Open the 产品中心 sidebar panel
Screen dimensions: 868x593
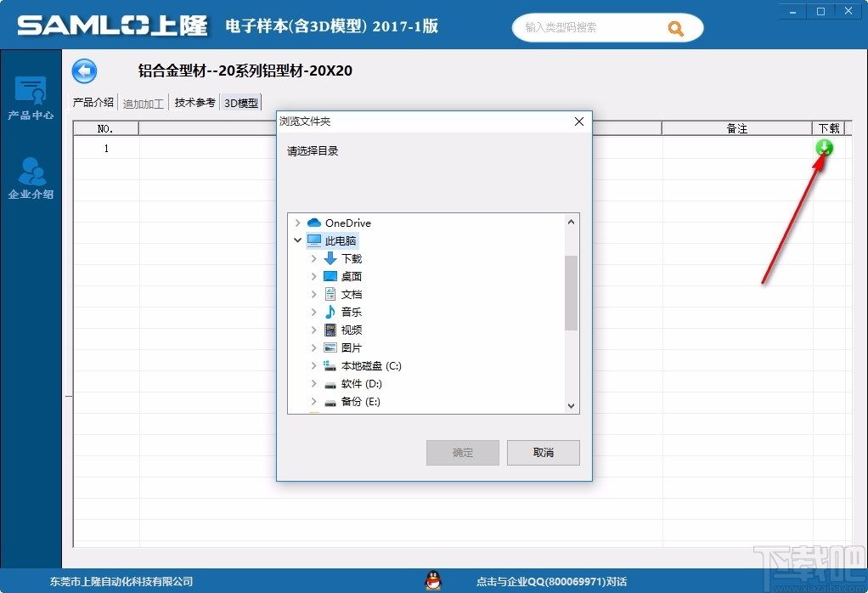31,96
